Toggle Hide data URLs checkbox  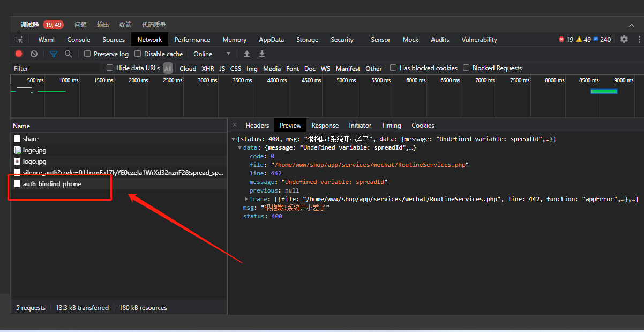click(x=110, y=68)
